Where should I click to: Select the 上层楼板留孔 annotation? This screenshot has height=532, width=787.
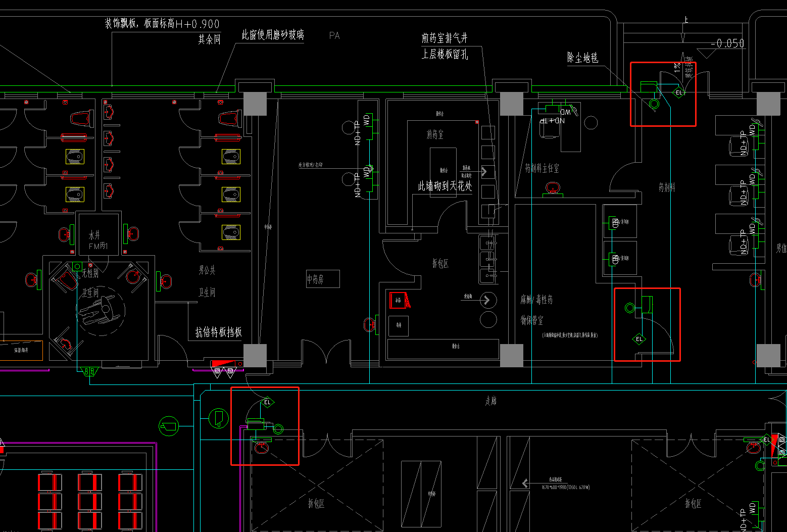click(445, 54)
